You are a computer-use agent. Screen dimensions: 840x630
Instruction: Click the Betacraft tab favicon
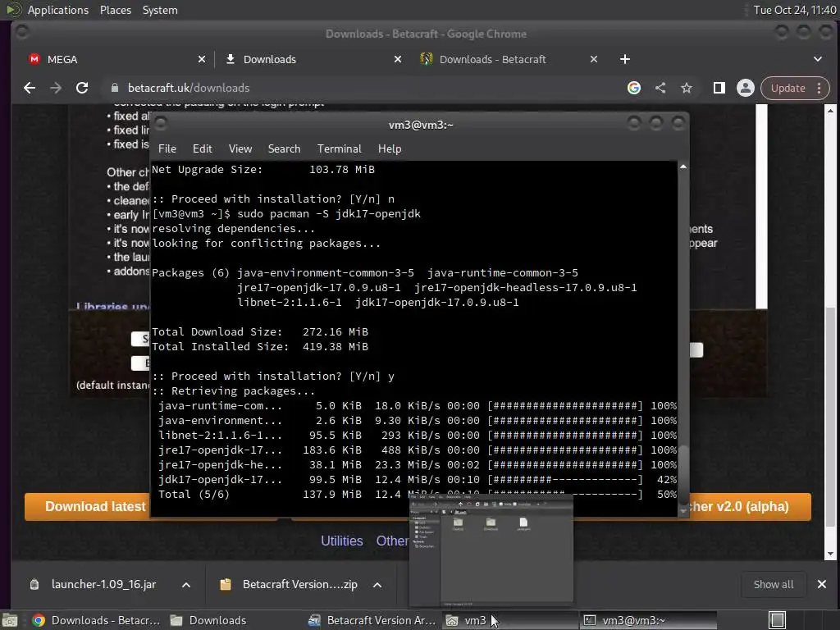click(426, 59)
